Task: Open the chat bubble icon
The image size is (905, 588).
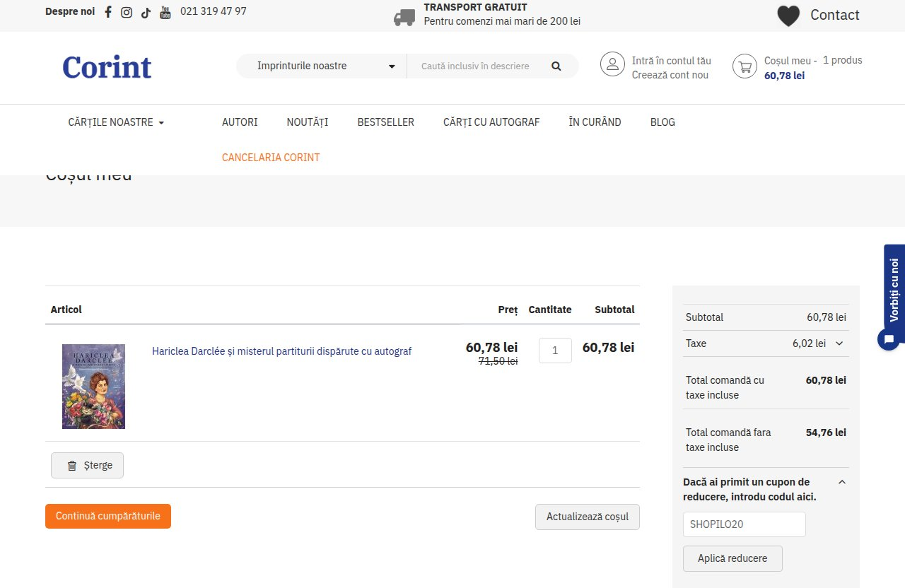Action: (x=889, y=339)
